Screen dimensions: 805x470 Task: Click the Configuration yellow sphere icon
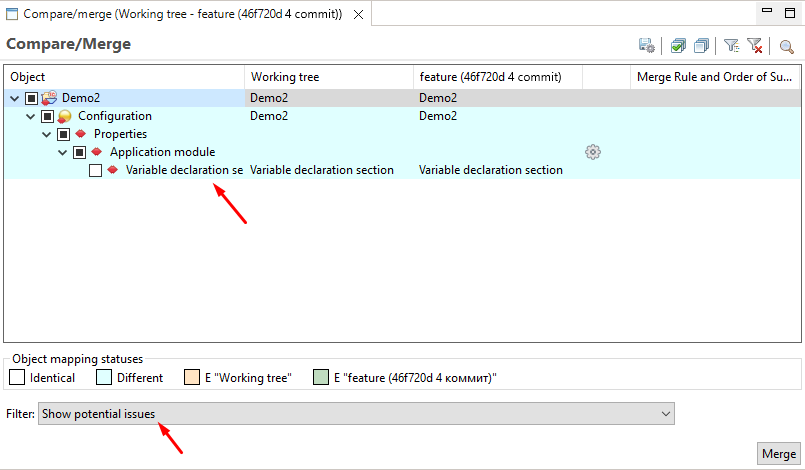[x=65, y=116]
